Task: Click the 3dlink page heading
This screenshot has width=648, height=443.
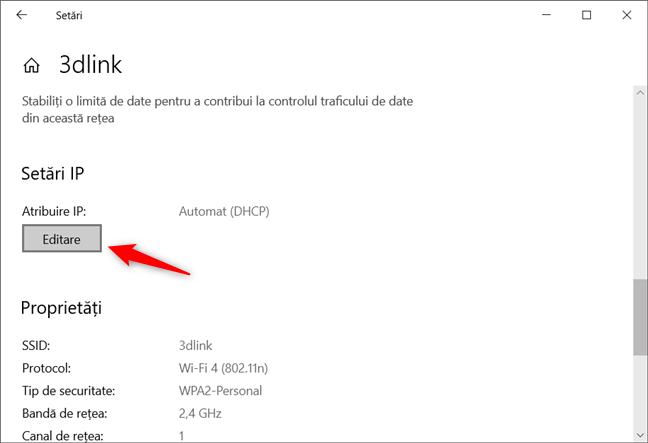Action: pyautogui.click(x=90, y=65)
